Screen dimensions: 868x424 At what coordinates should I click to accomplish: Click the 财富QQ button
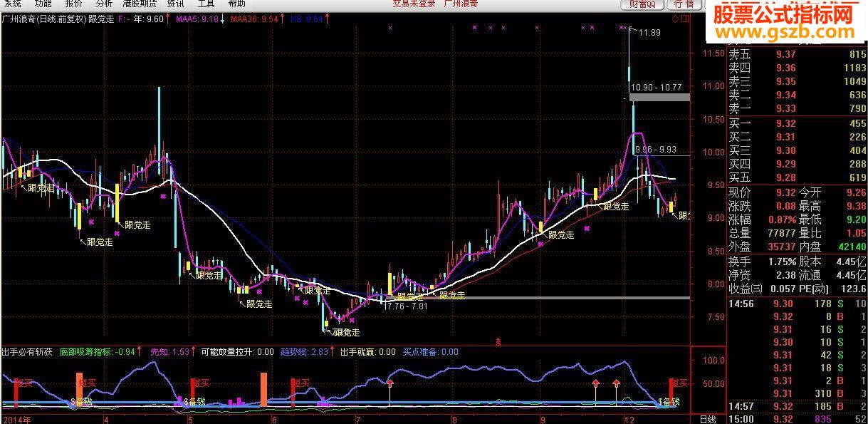coord(642,4)
